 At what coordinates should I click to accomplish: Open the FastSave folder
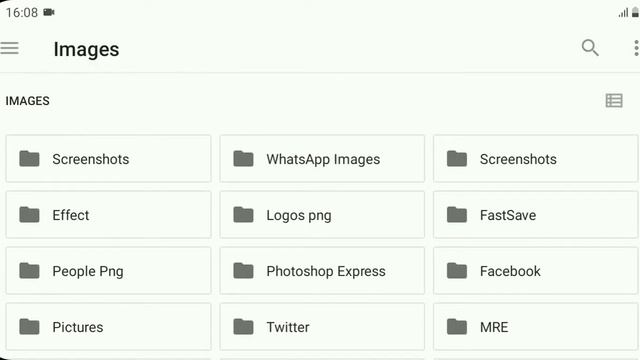(536, 215)
